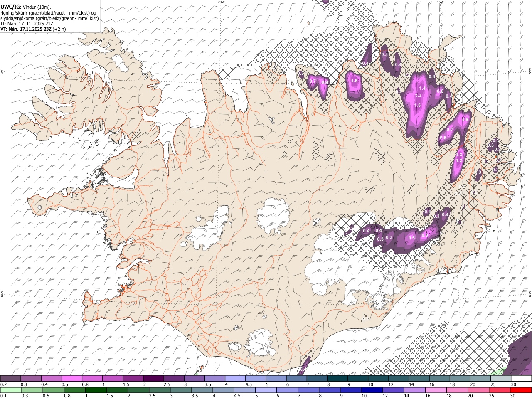The width and height of the screenshot is (532, 399).
Task: Click the 'UWC/IG: Vindur (10m)' title text
Action: click(26, 7)
